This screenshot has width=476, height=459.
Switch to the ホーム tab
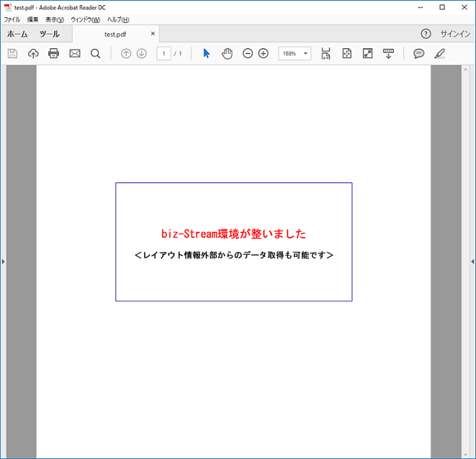coord(17,34)
